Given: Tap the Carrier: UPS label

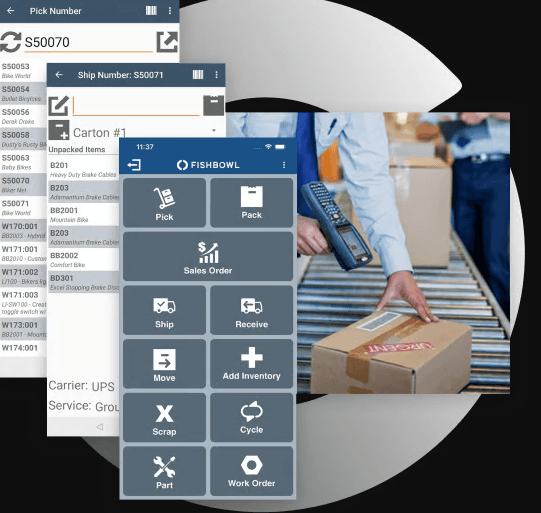Looking at the screenshot, I should tap(81, 386).
